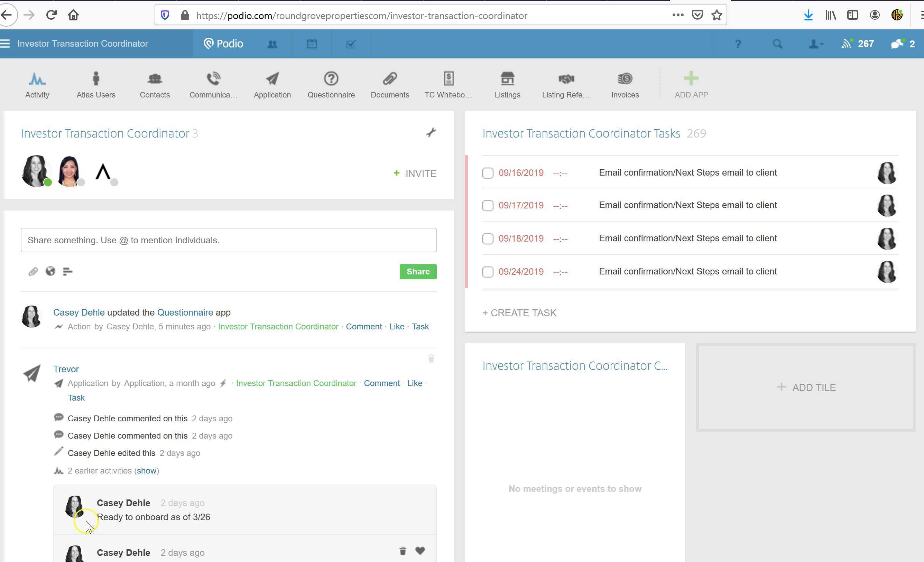Attach a file using the paperclip icon
This screenshot has height=562, width=924.
(33, 271)
